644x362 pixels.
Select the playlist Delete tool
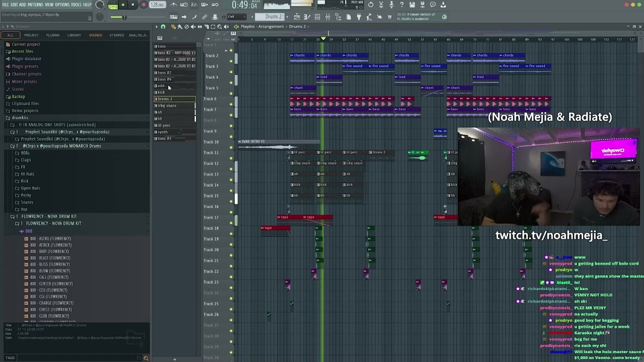tap(187, 27)
